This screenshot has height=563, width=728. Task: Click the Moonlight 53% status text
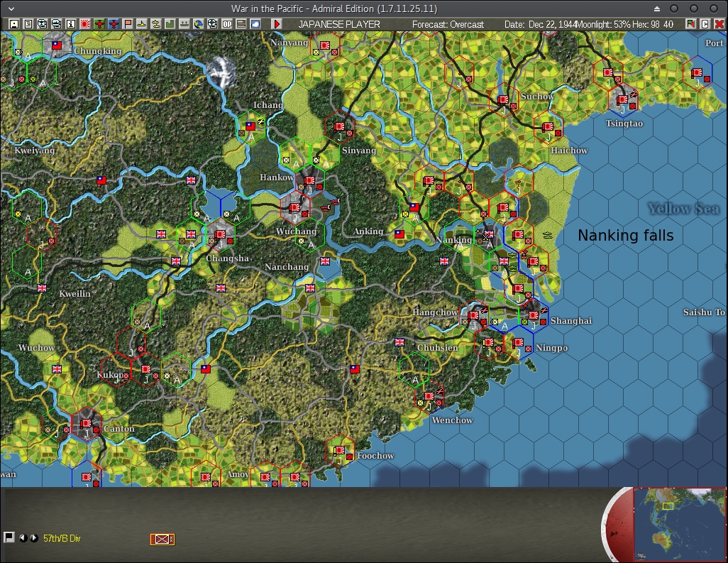pyautogui.click(x=603, y=24)
